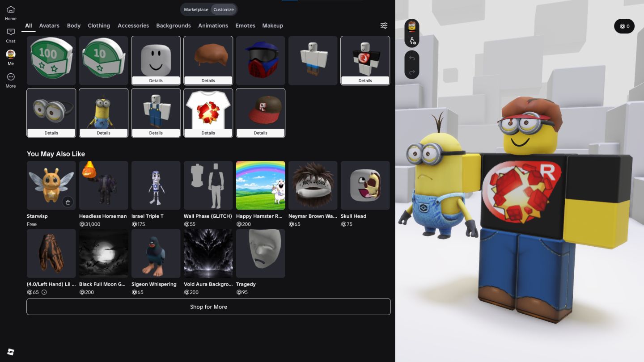View Details for the smiley head item

[x=156, y=80]
